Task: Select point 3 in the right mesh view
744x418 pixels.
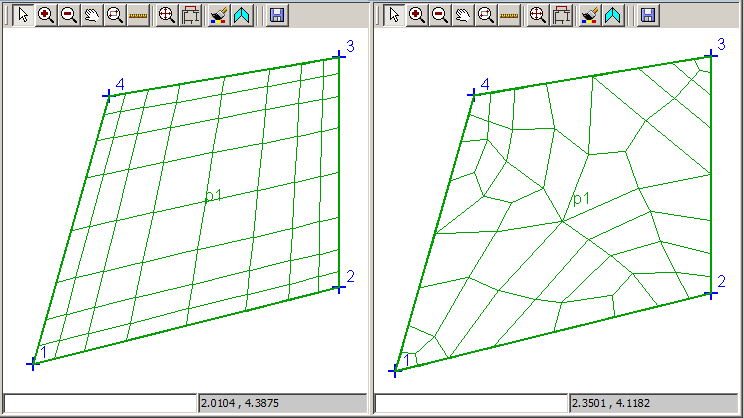Action: tap(710, 56)
